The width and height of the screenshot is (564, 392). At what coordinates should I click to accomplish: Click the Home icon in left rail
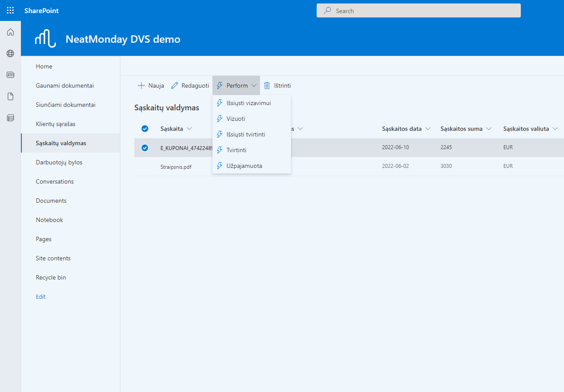tap(10, 32)
